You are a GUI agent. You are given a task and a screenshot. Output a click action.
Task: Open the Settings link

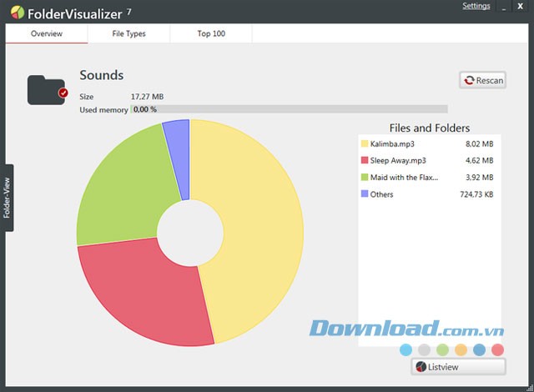[476, 7]
